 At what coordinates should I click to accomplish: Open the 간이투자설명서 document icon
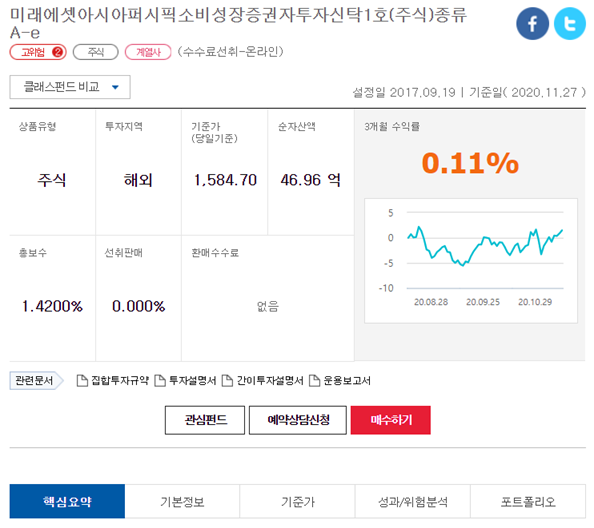pyautogui.click(x=227, y=381)
